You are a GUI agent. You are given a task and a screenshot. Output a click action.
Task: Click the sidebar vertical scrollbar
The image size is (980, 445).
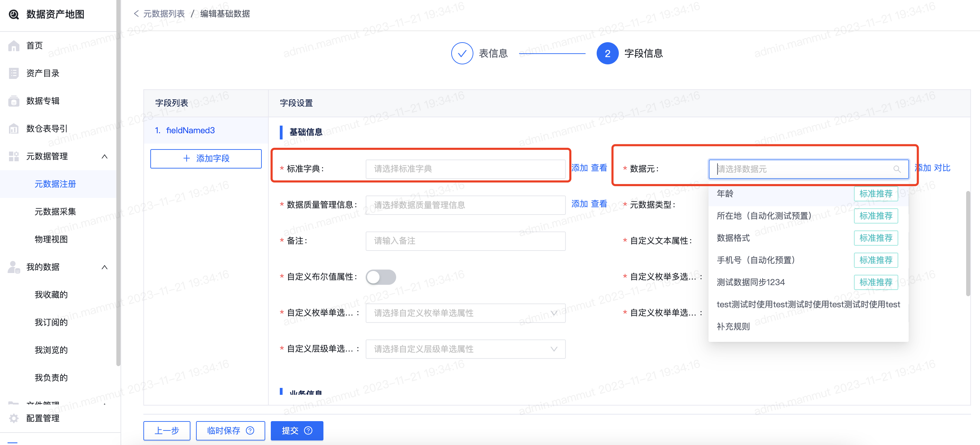coord(118,182)
